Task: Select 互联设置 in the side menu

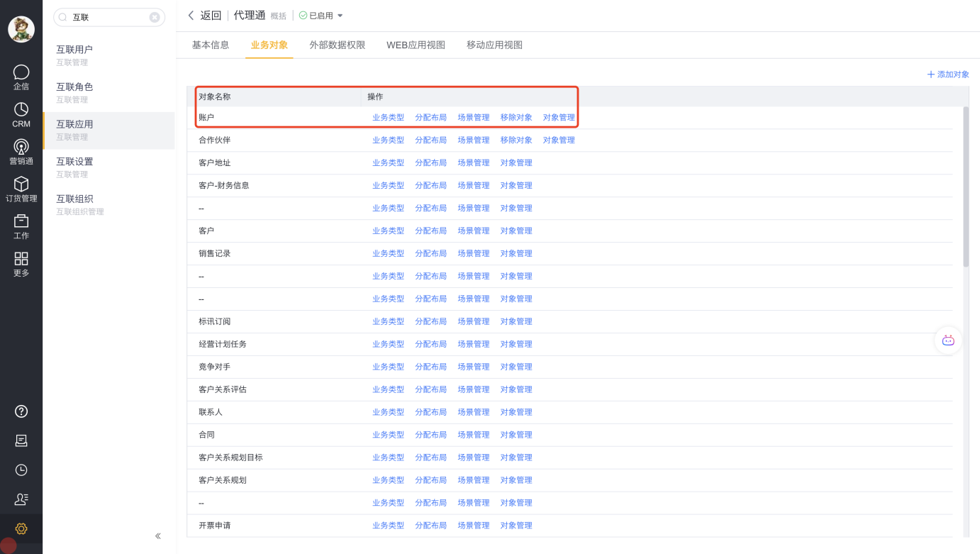Action: click(109, 167)
